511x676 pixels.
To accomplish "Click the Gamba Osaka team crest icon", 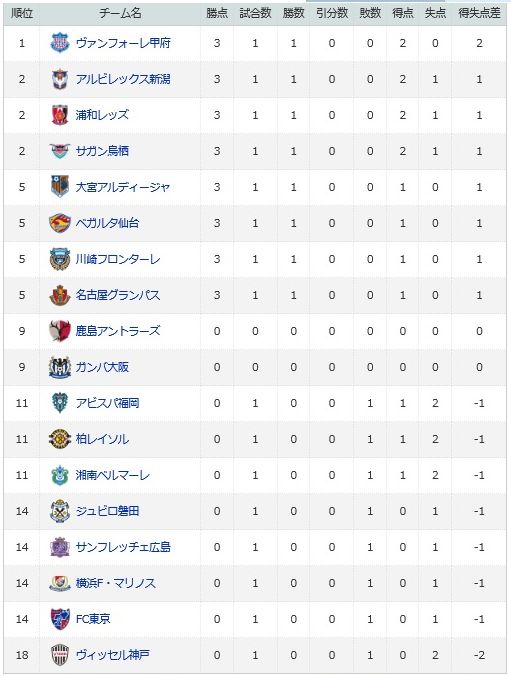I will click(60, 367).
